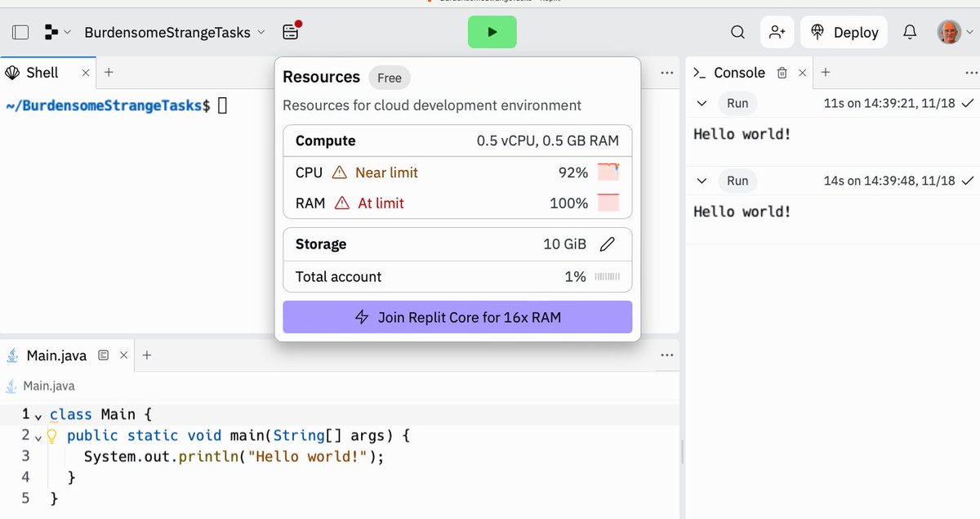Click the CPU usage graph
This screenshot has width=980, height=519.
(608, 172)
